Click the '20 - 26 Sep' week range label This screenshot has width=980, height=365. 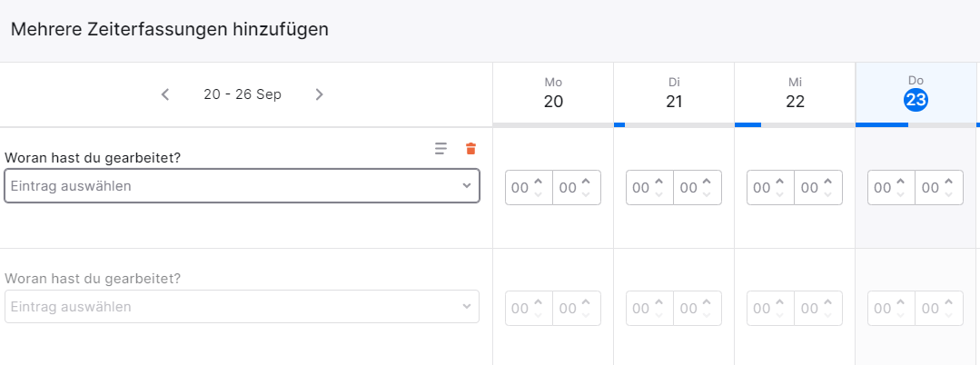[x=243, y=94]
